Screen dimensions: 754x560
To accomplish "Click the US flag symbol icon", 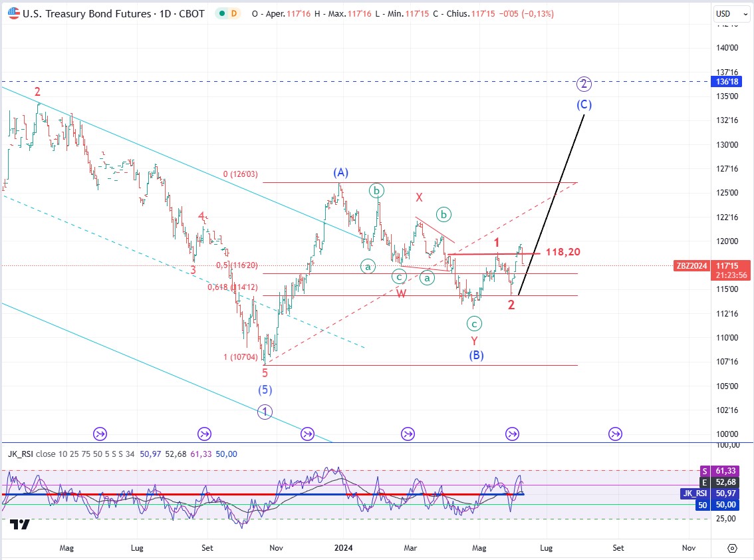I will coord(14,13).
